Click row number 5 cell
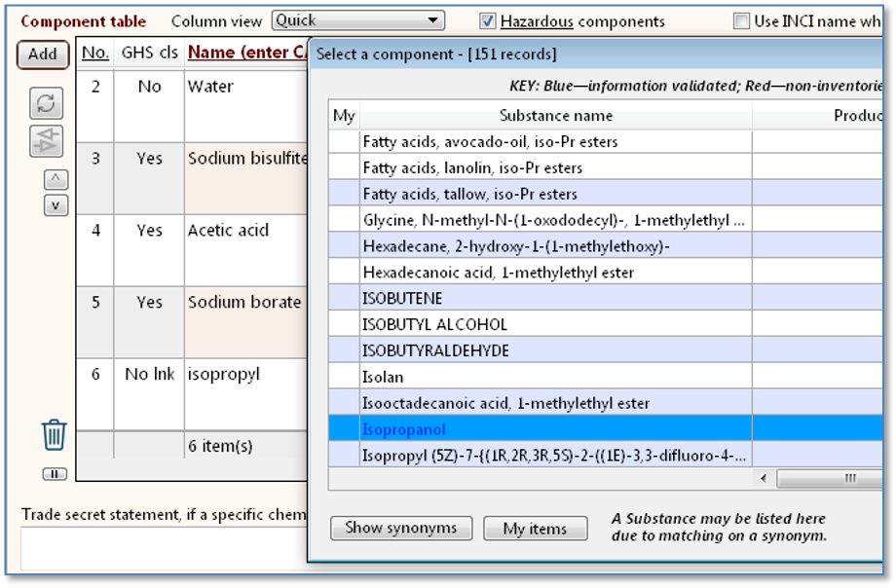This screenshot has height=588, width=896. click(95, 322)
